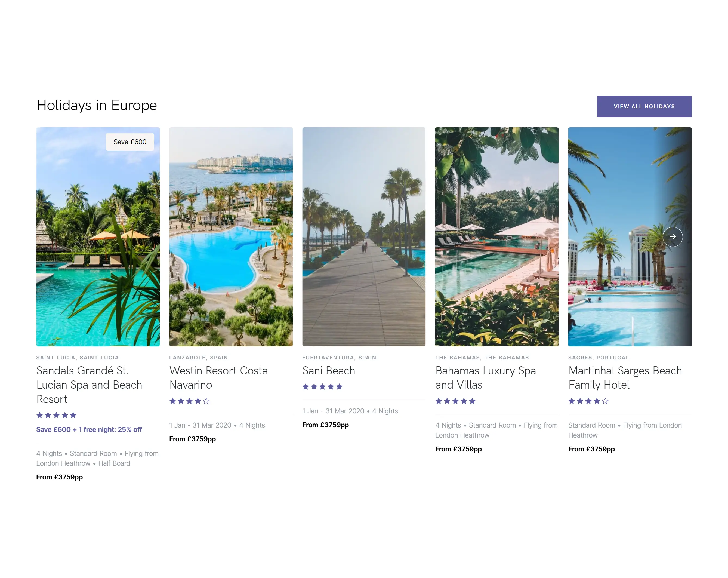Open the Westin Resort Costa Navarino listing
Viewport: 728px width, 578px height.
pos(218,378)
